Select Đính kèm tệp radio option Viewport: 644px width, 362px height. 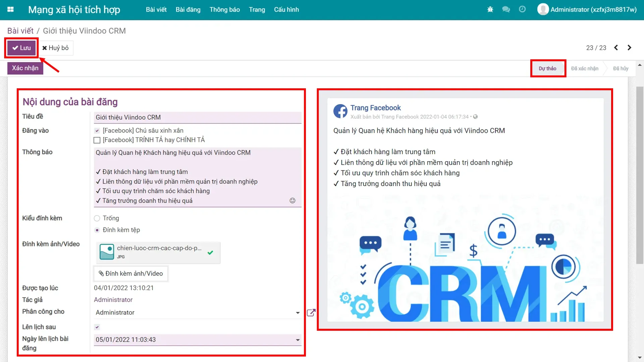point(97,230)
